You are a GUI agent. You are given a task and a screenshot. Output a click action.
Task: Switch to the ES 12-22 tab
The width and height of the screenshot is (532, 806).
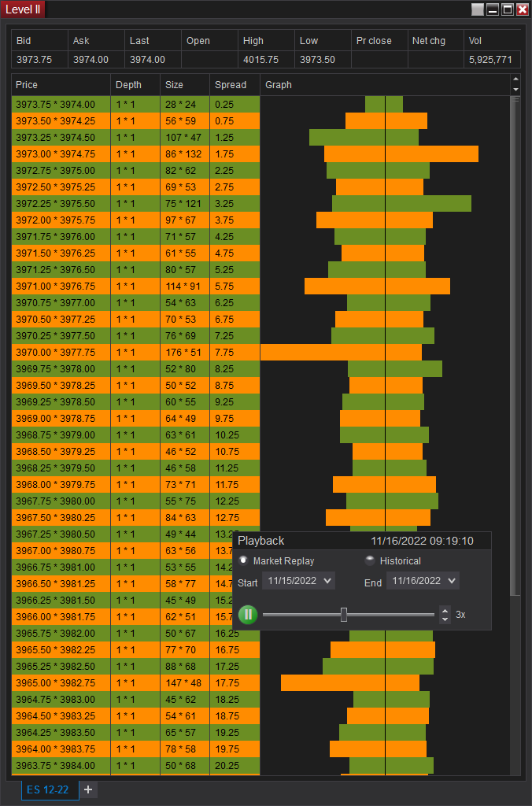pyautogui.click(x=50, y=790)
